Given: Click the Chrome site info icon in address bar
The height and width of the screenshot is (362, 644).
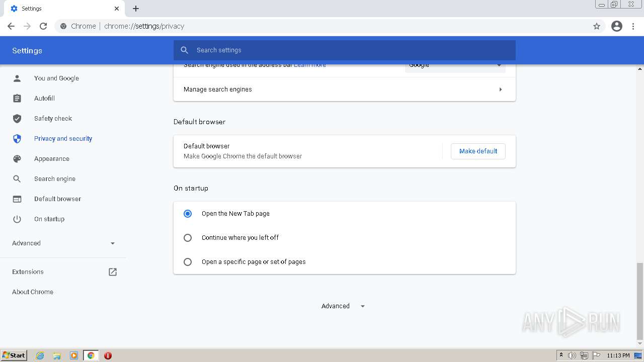Looking at the screenshot, I should tap(63, 26).
